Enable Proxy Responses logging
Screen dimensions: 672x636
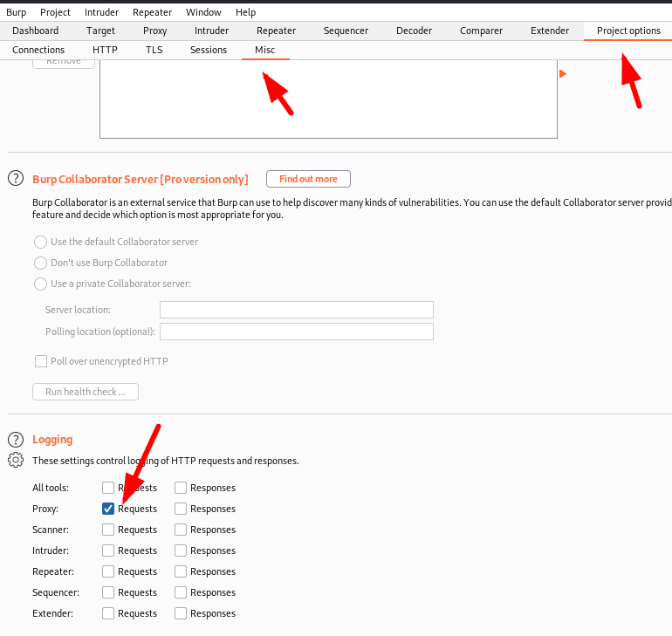point(181,509)
